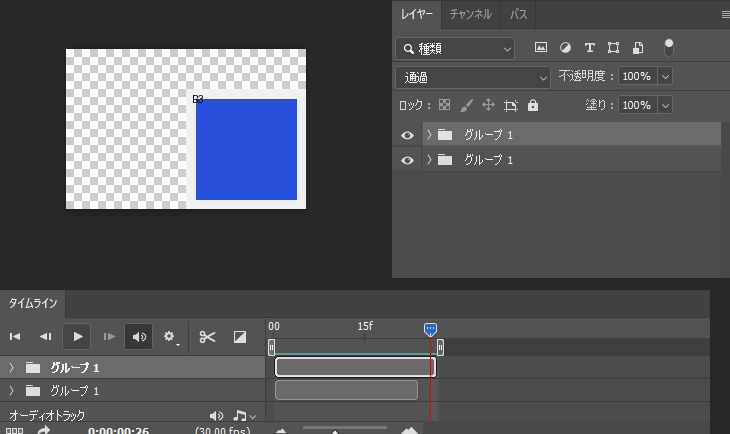Click the lock all padlock icon
Screen dimensions: 730x434
[x=533, y=105]
